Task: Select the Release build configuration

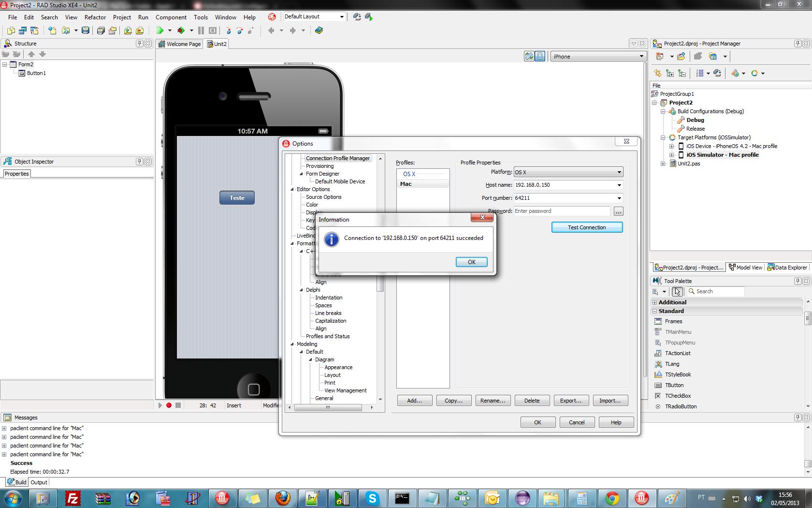Action: click(696, 129)
